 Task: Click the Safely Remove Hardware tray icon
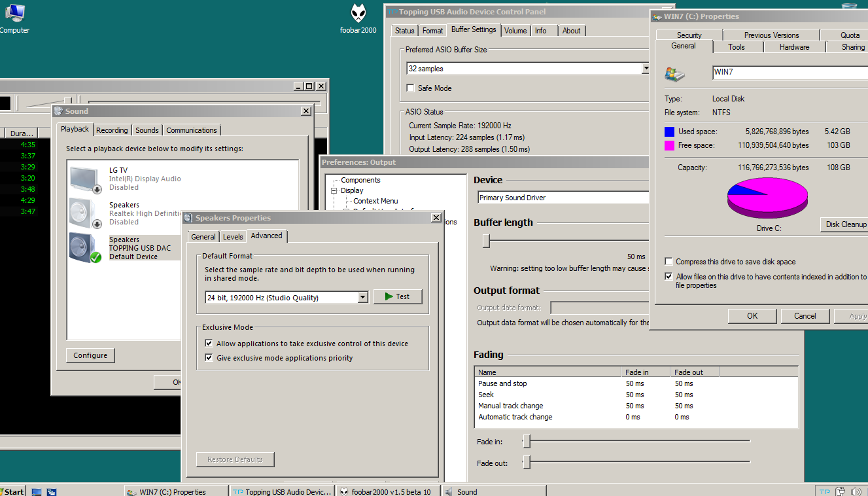click(x=841, y=491)
